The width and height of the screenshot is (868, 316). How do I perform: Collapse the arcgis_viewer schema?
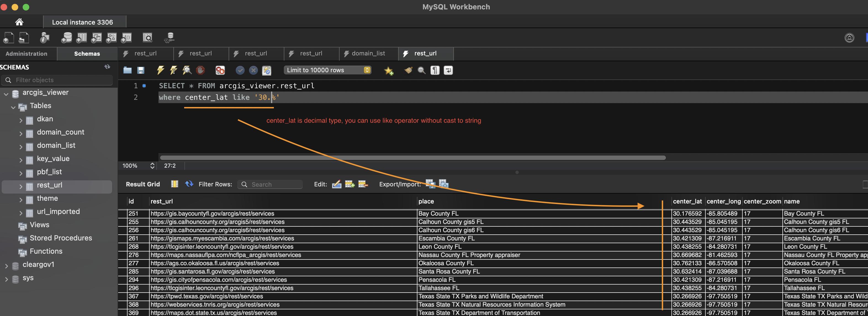pyautogui.click(x=6, y=94)
